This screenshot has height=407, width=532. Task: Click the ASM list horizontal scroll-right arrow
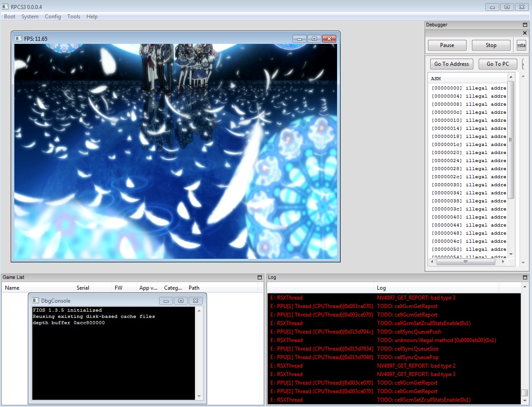click(x=503, y=261)
